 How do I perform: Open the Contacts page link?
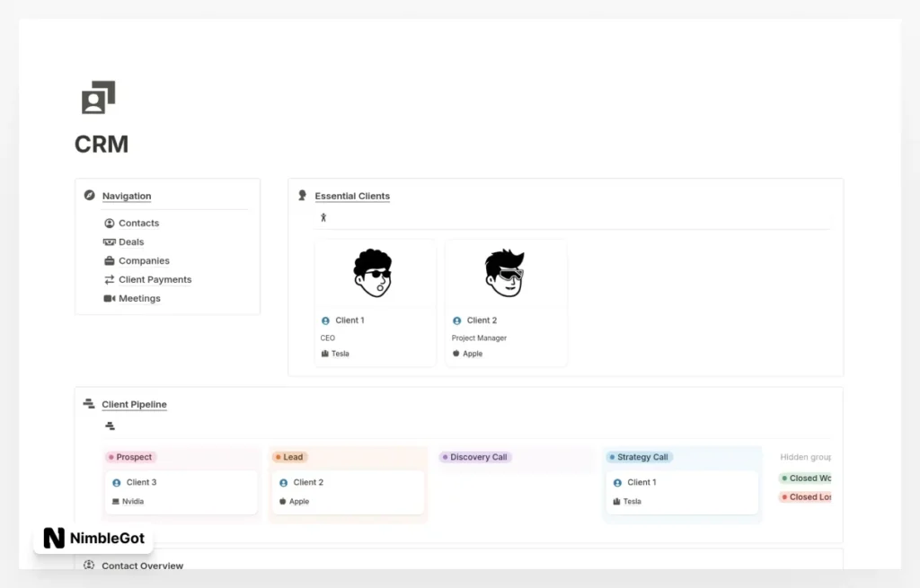(138, 224)
